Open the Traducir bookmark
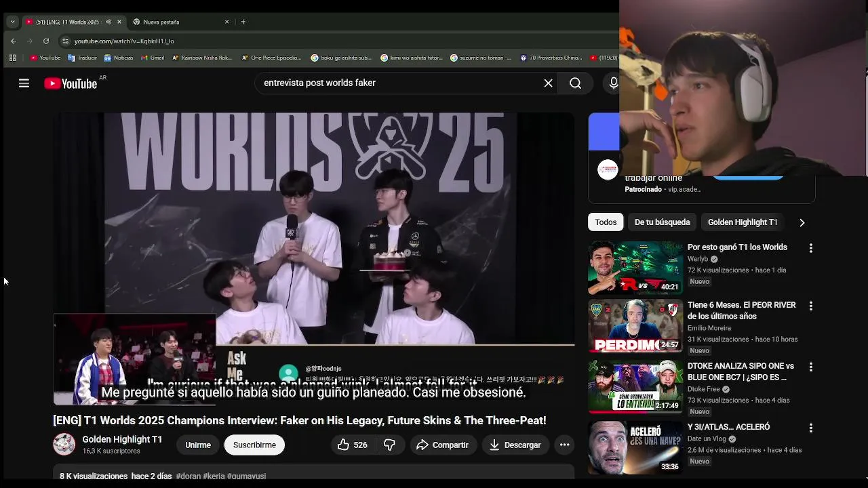This screenshot has width=868, height=488. click(82, 58)
